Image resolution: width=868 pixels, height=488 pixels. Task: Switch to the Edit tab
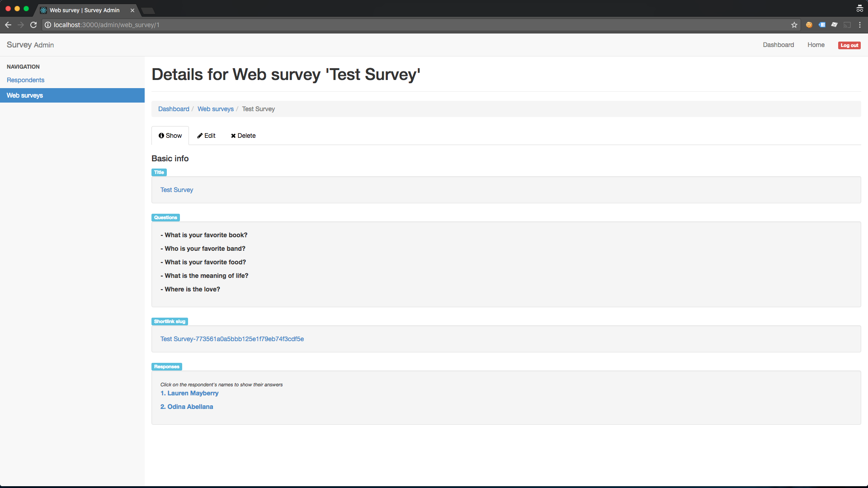206,136
